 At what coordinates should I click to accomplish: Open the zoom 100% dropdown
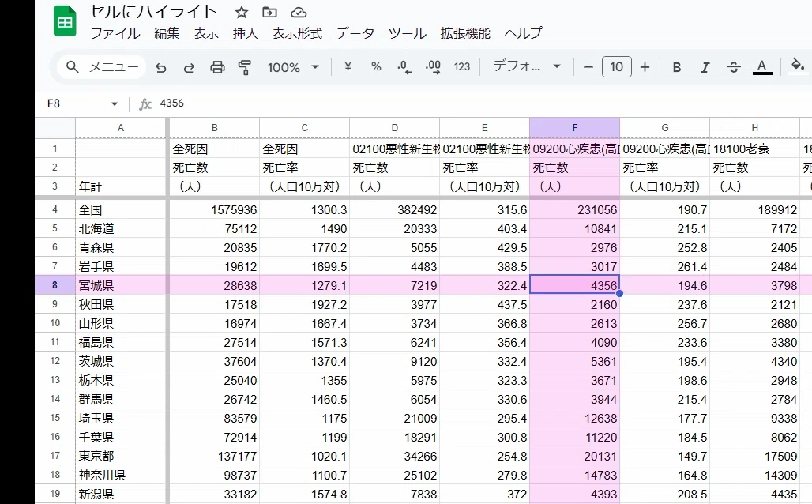click(293, 67)
